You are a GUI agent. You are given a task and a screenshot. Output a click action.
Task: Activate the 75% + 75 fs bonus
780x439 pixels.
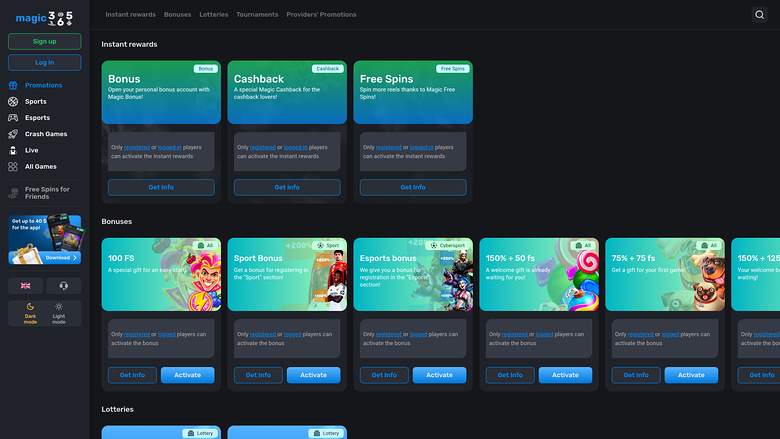tap(691, 375)
